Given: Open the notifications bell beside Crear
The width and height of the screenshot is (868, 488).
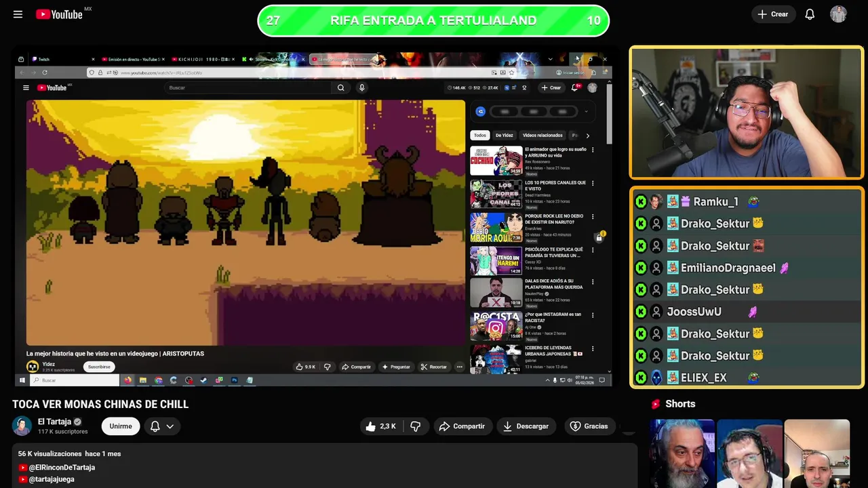Looking at the screenshot, I should 810,14.
